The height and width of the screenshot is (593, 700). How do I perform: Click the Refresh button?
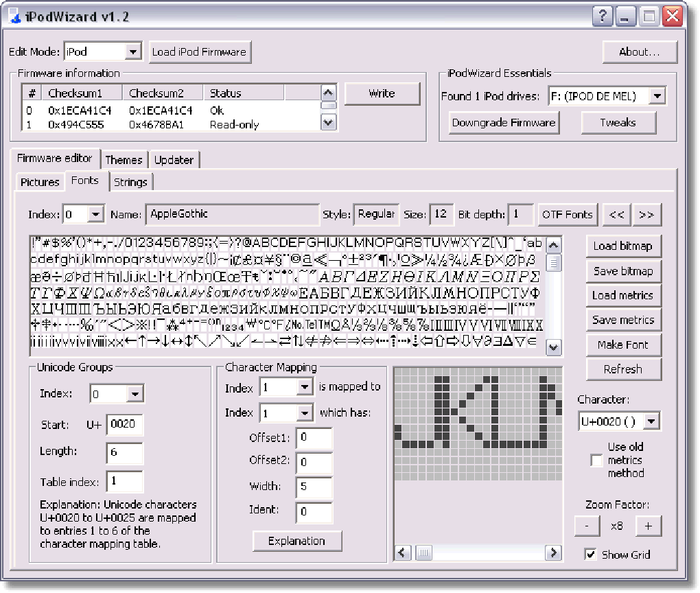pyautogui.click(x=623, y=369)
